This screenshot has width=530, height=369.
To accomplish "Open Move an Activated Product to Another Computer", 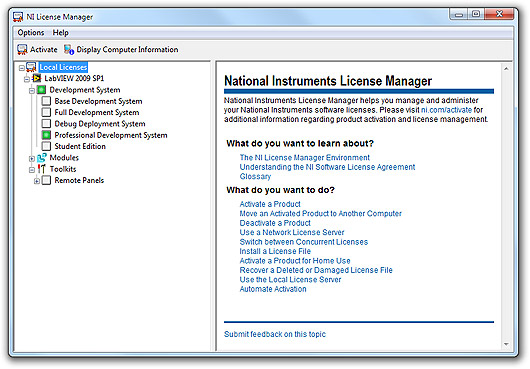I will [x=320, y=214].
